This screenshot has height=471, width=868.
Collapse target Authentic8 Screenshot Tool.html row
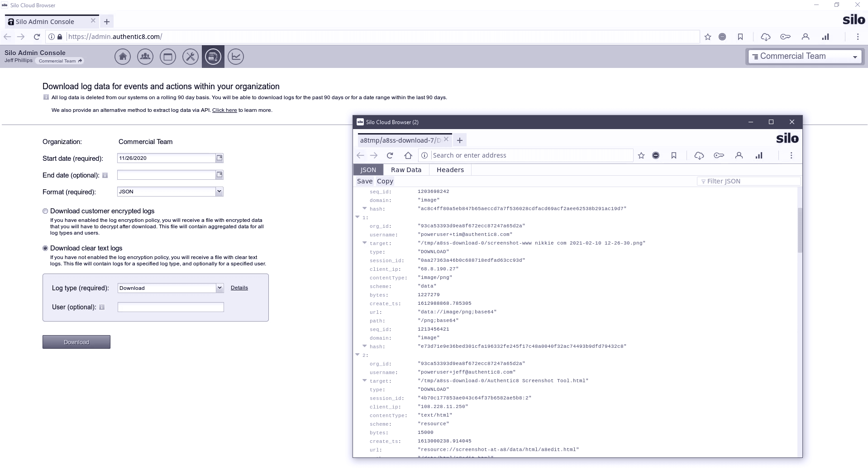[364, 381]
